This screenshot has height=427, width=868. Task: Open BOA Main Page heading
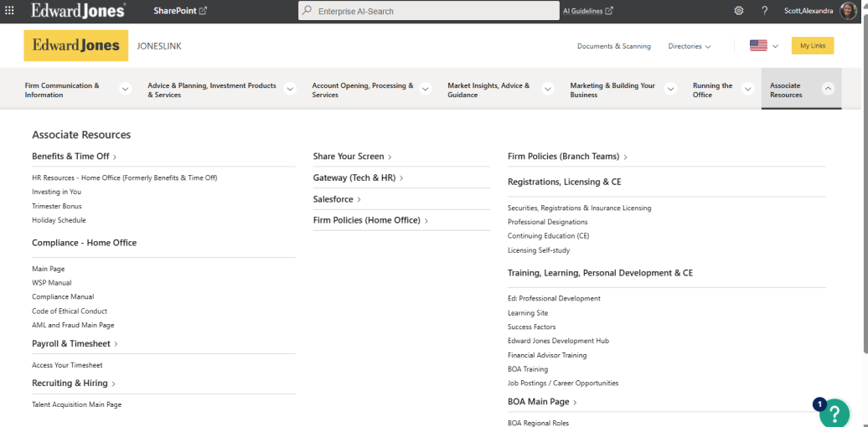tap(543, 402)
